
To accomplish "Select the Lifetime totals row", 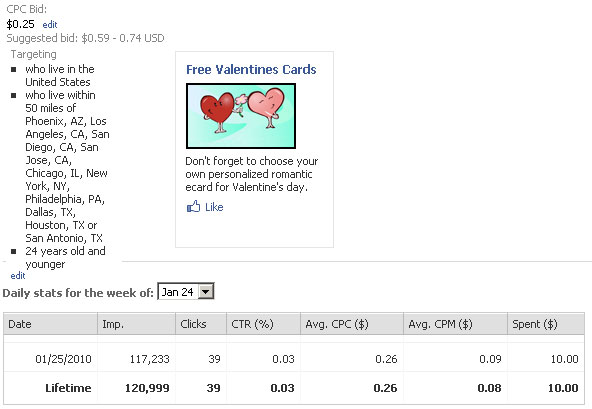I will (x=294, y=388).
